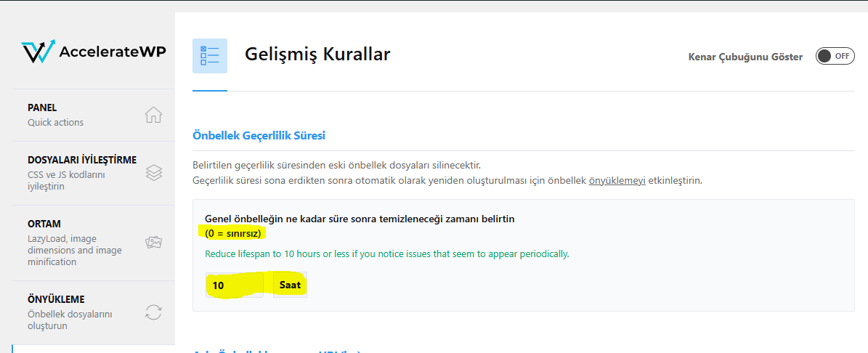Image resolution: width=868 pixels, height=353 pixels.
Task: Click the Kenar Çubuğunu Göster label
Action: tap(745, 57)
